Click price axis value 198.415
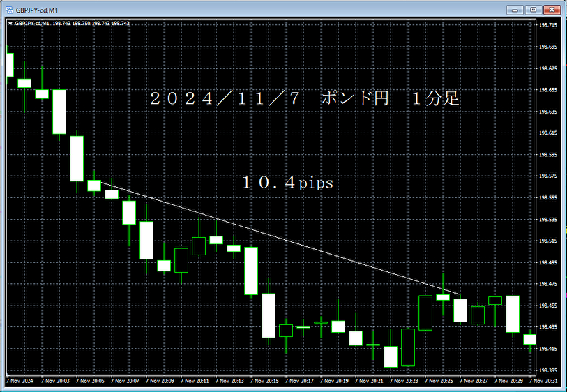The height and width of the screenshot is (392, 567). [x=548, y=348]
